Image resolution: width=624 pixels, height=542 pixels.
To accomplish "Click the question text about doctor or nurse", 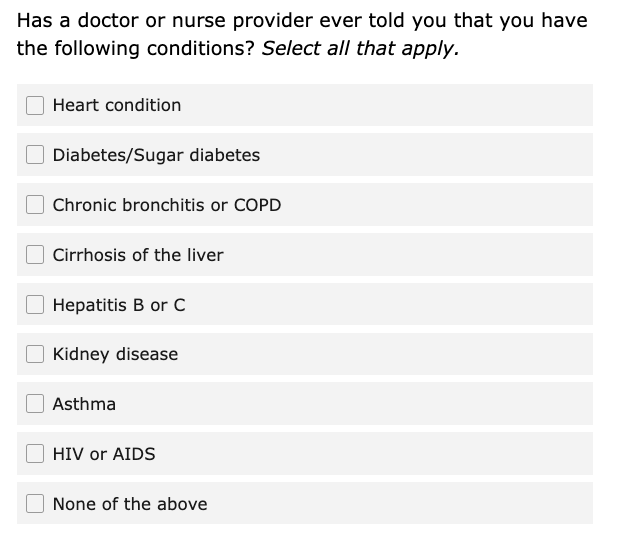I will click(302, 34).
